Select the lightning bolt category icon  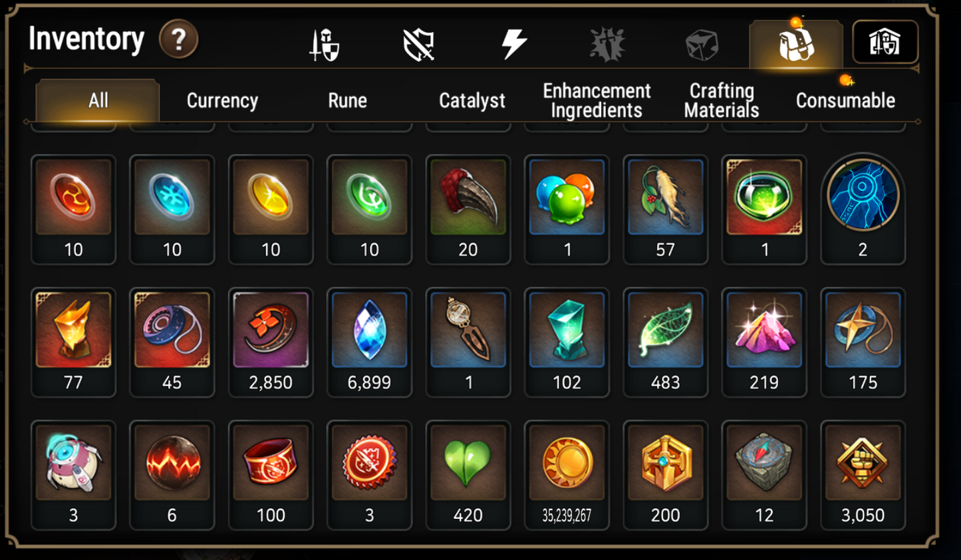click(513, 44)
